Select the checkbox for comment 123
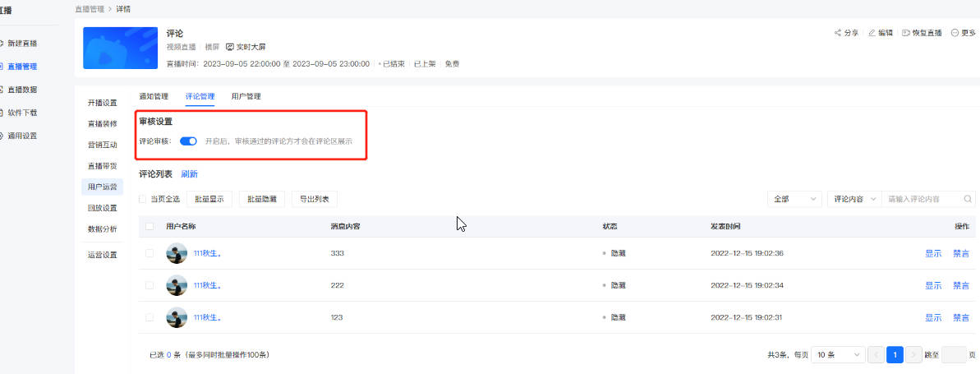The width and height of the screenshot is (980, 374). point(150,317)
